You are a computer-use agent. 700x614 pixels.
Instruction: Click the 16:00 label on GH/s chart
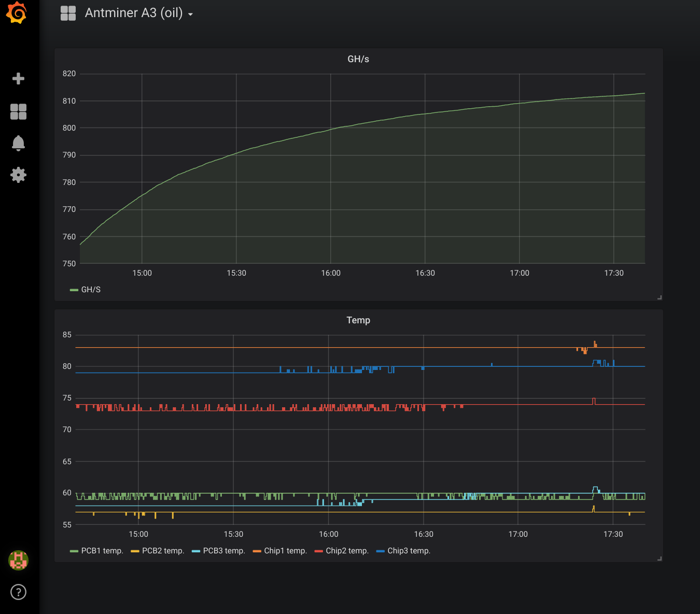(331, 273)
